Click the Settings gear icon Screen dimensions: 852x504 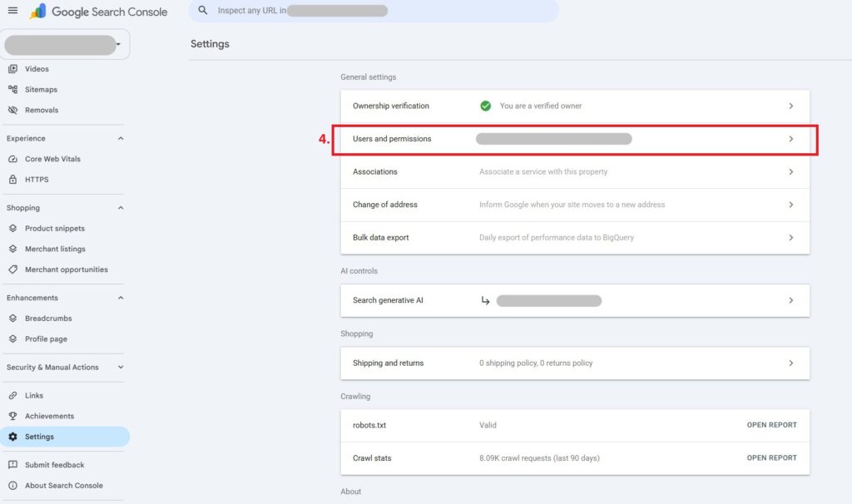[13, 437]
